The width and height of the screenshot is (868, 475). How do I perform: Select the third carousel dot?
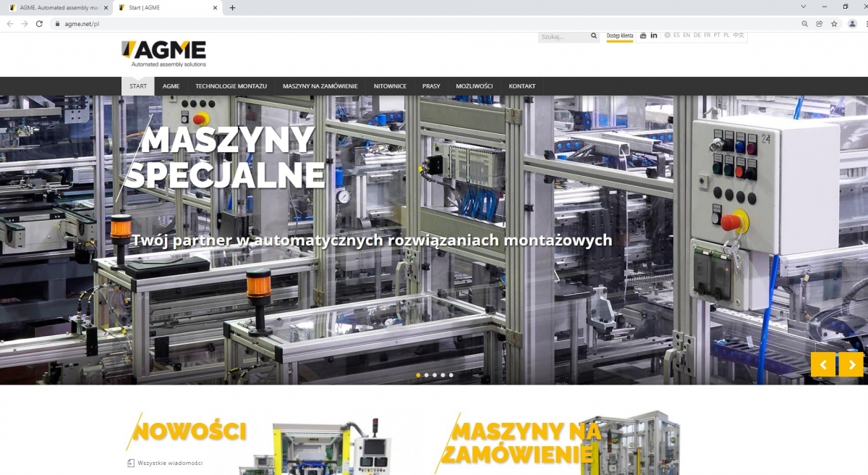434,375
